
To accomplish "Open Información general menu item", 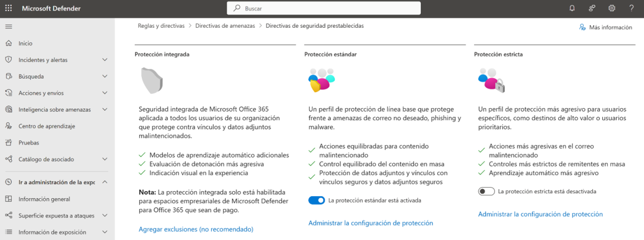I will 44,199.
